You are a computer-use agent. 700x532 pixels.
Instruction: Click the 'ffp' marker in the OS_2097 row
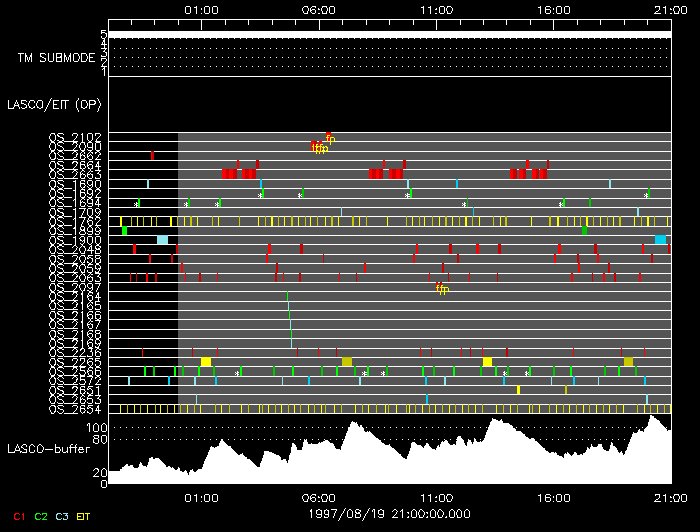(442, 289)
